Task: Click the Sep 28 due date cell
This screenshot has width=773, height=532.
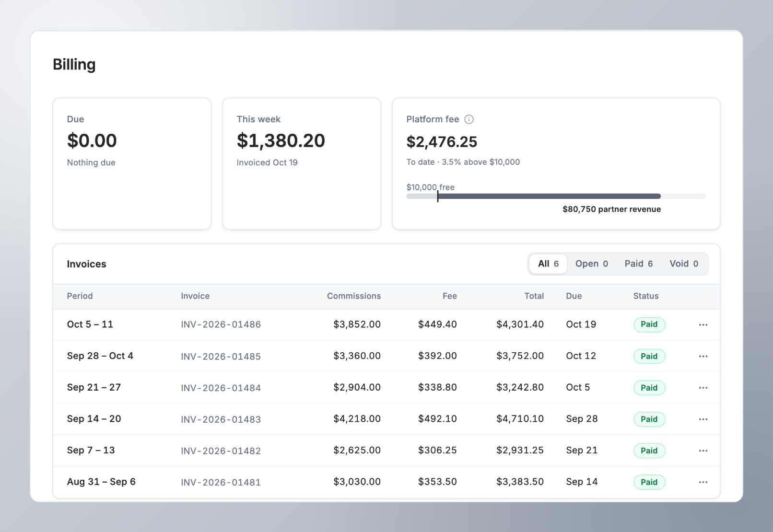Action: pos(582,419)
